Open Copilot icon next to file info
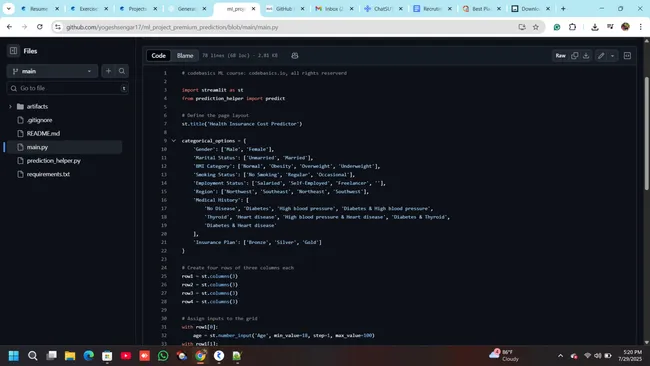The width and height of the screenshot is (650, 366). pyautogui.click(x=295, y=56)
